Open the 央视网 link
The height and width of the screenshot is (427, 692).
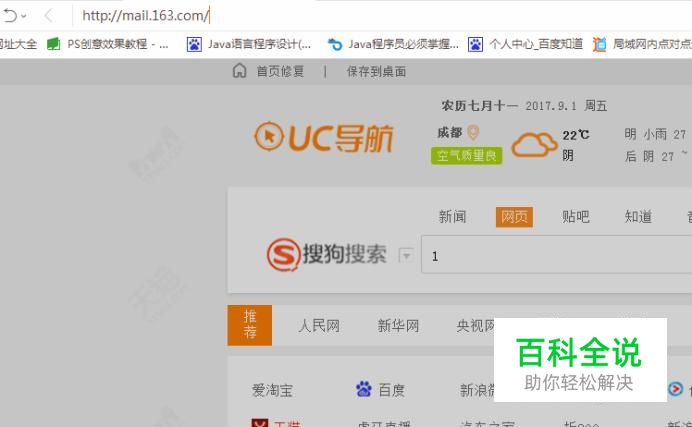475,326
